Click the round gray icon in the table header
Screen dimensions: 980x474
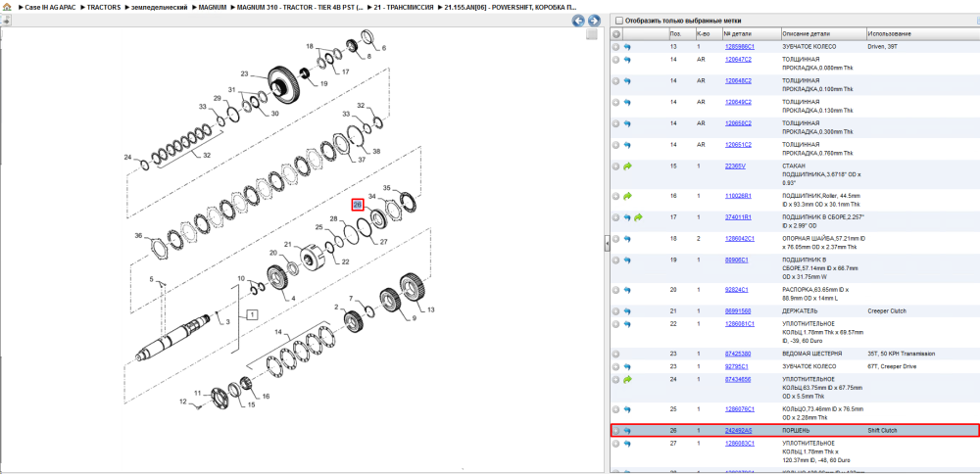pos(616,33)
